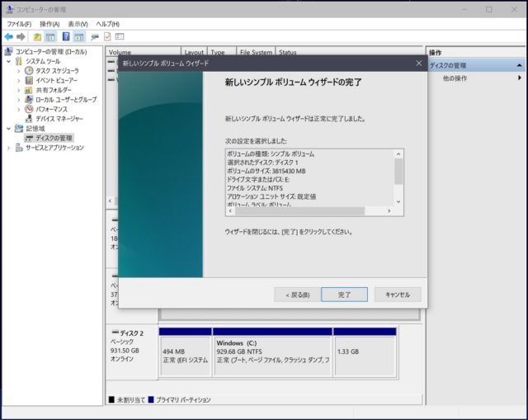Click the settings list scroll left arrow
The image size is (528, 420).
230,211
